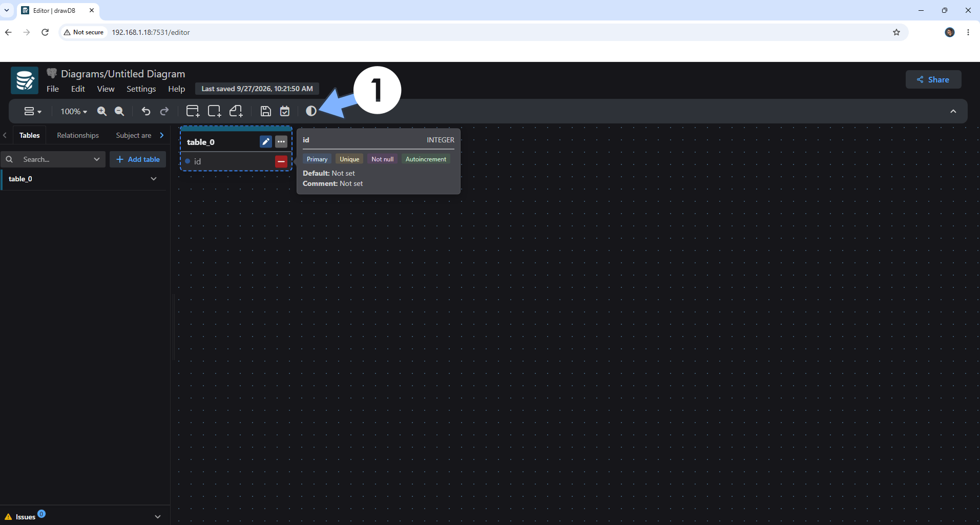This screenshot has width=980, height=525.
Task: Collapse the toolbar with up chevron
Action: (953, 111)
